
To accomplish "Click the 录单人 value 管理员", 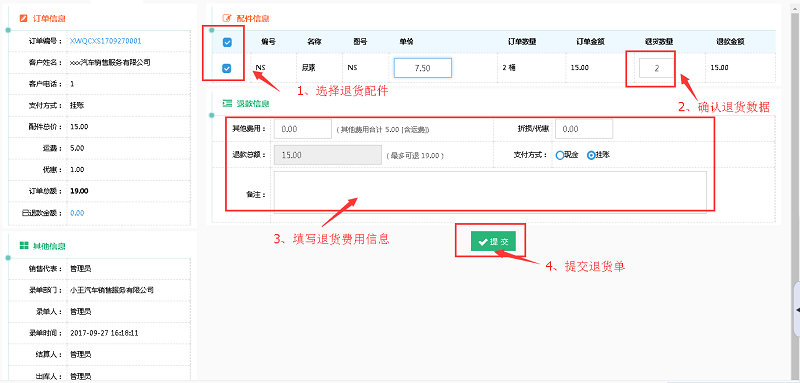I will [x=81, y=312].
